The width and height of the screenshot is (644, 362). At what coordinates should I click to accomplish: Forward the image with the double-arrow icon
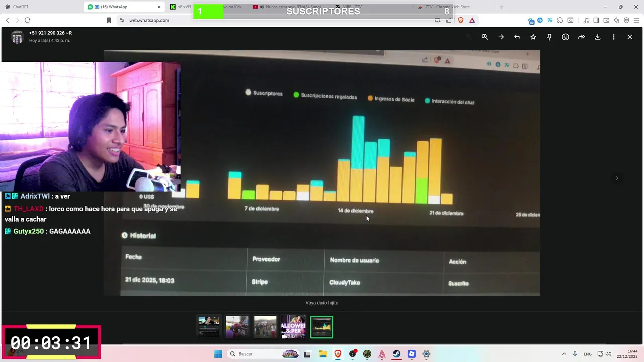click(581, 37)
